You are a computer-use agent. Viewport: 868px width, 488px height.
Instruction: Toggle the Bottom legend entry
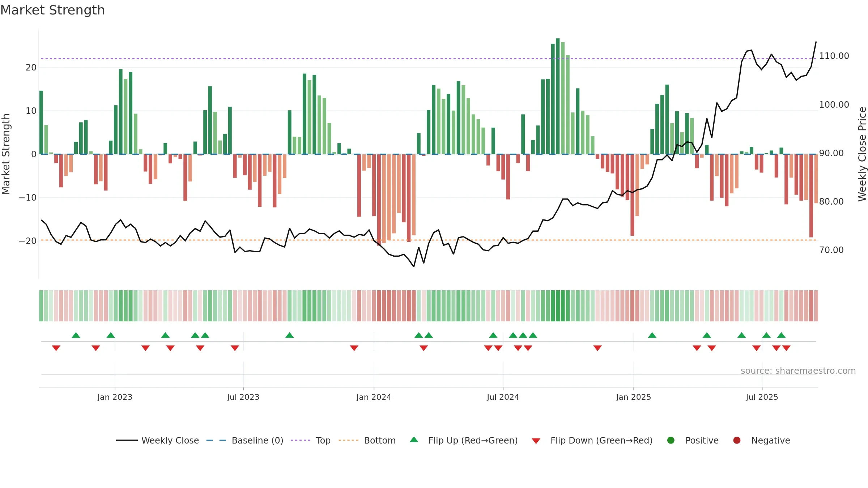pyautogui.click(x=367, y=440)
